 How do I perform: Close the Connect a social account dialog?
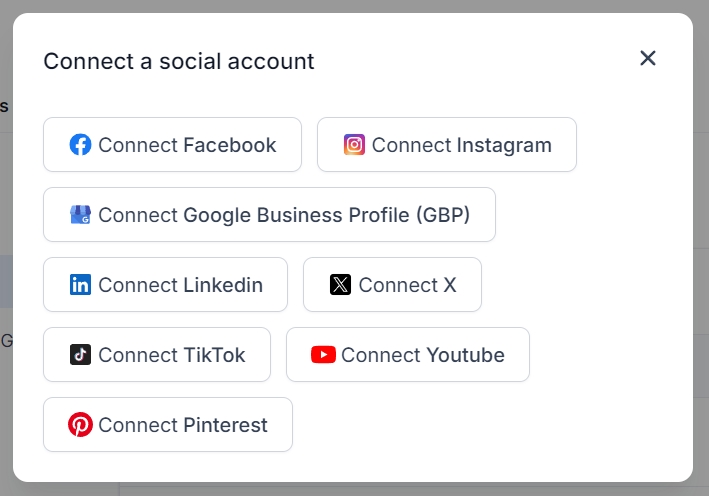(x=648, y=58)
